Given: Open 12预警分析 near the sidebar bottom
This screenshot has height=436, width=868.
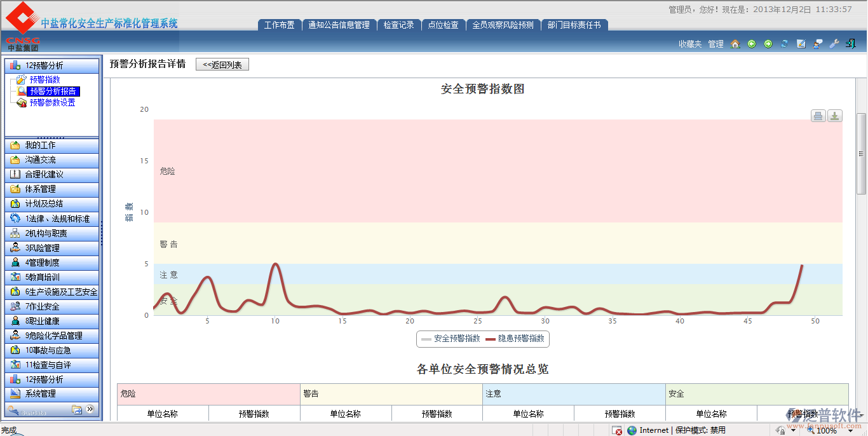Looking at the screenshot, I should click(52, 379).
